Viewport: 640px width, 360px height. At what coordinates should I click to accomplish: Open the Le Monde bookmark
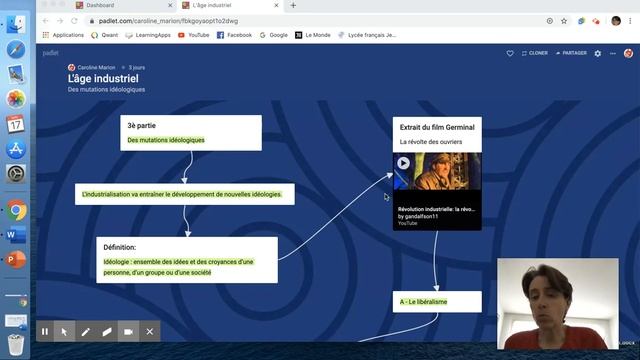[313, 35]
